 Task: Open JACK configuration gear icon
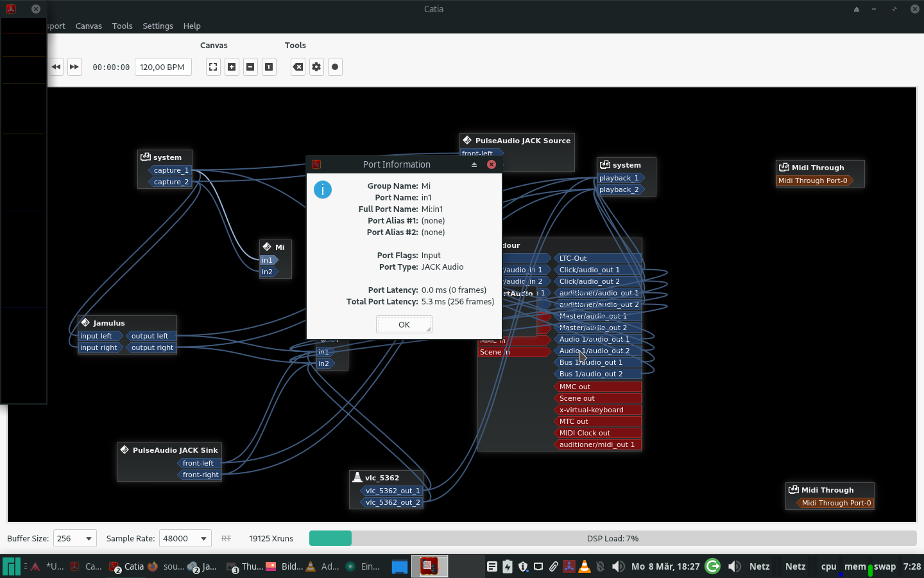point(316,67)
